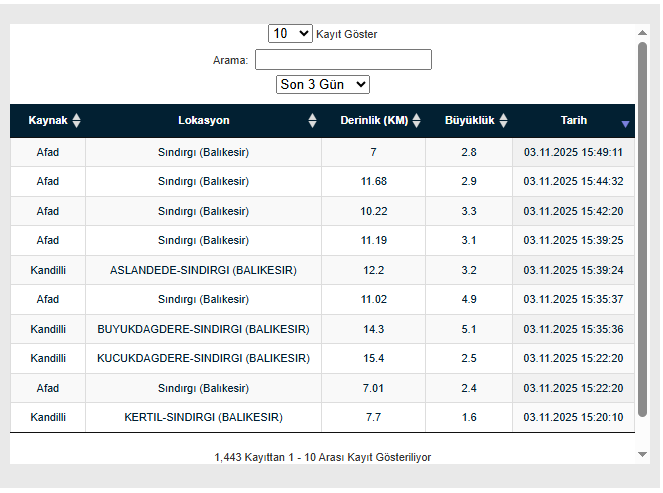The height and width of the screenshot is (493, 663).
Task: Click sort arrows icon in Lokasyon column
Action: (x=312, y=121)
